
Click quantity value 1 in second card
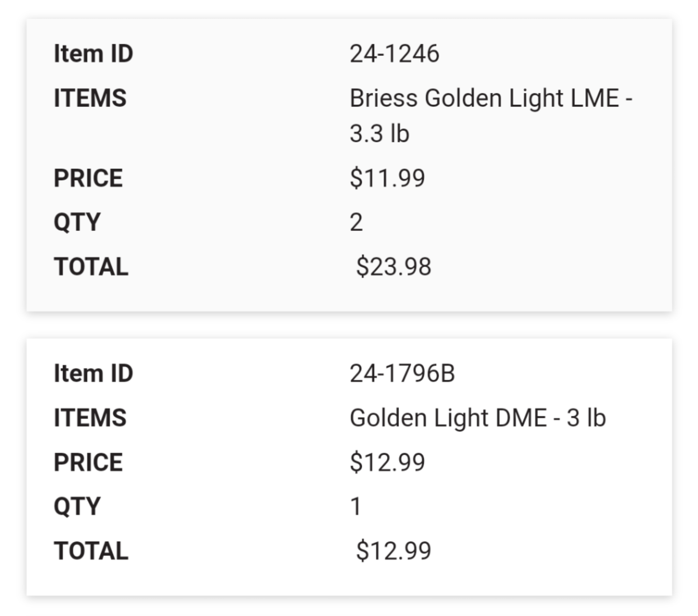pyautogui.click(x=355, y=506)
